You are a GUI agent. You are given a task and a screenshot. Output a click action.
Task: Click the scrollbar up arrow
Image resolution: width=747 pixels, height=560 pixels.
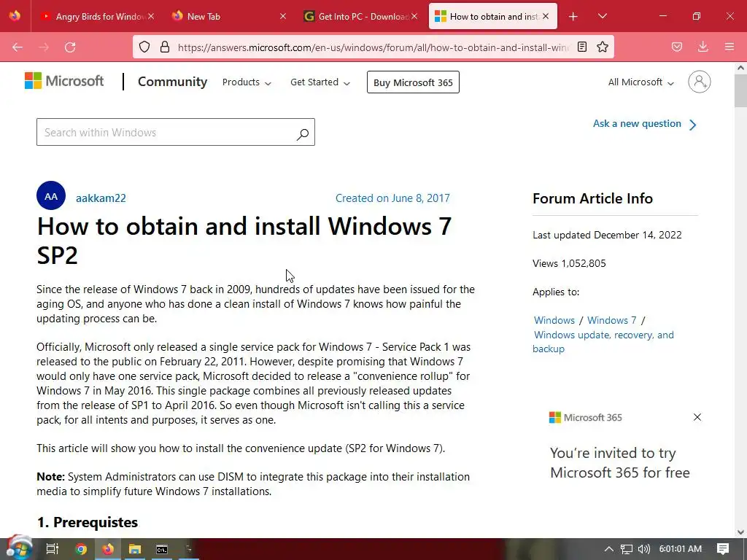[x=740, y=68]
